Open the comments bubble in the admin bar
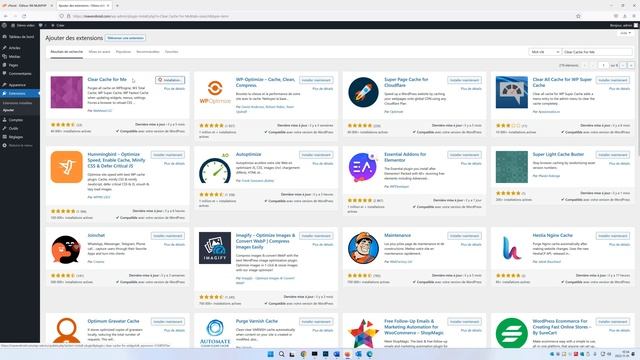The width and height of the screenshot is (640, 360). (x=42, y=25)
